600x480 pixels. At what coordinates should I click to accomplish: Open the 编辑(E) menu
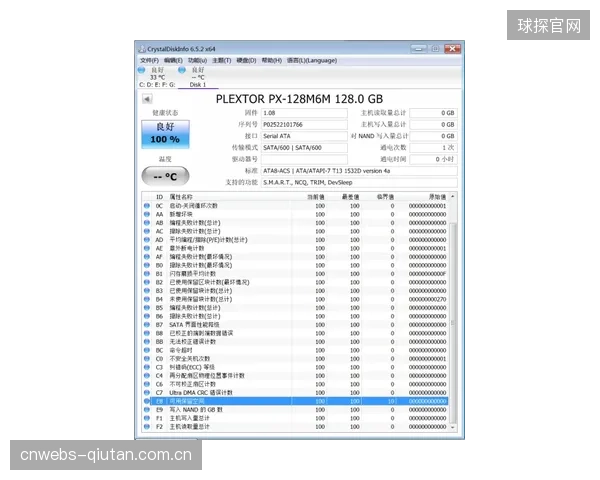point(173,60)
